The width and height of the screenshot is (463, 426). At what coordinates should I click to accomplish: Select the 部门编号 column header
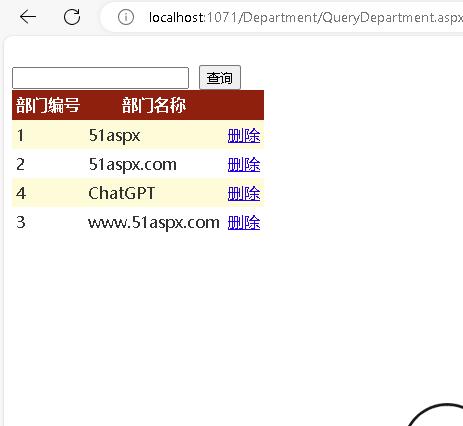tap(48, 105)
